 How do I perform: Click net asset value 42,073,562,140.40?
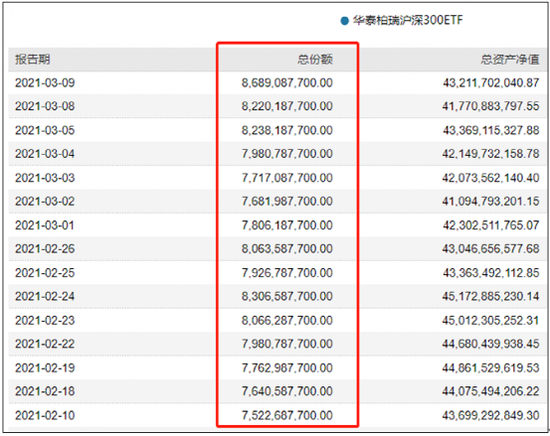point(491,177)
